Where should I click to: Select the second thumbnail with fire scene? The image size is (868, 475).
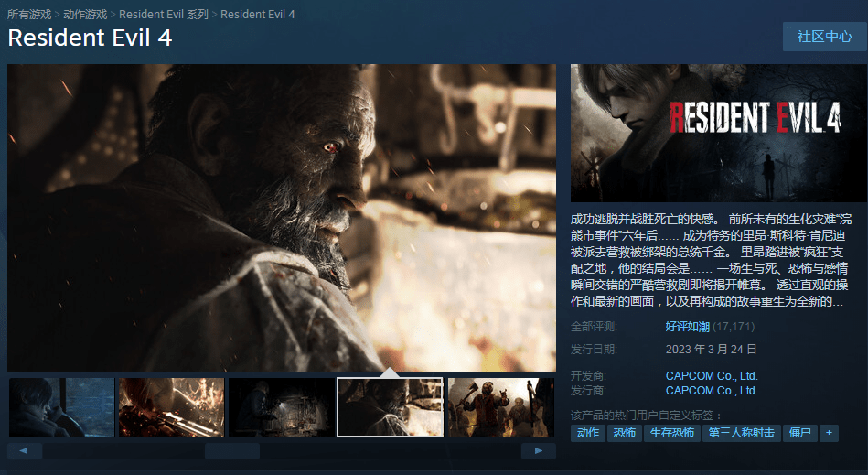[x=172, y=407]
